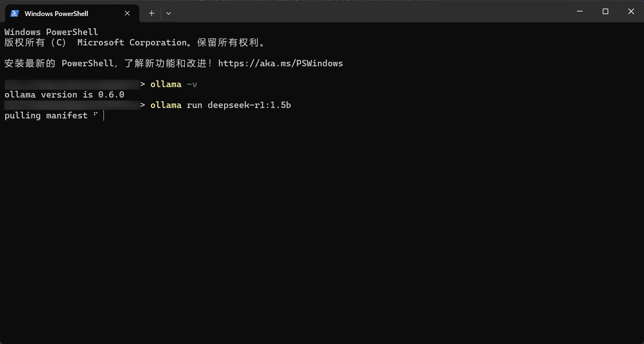
Task: Open a new tab with plus button
Action: (x=152, y=13)
